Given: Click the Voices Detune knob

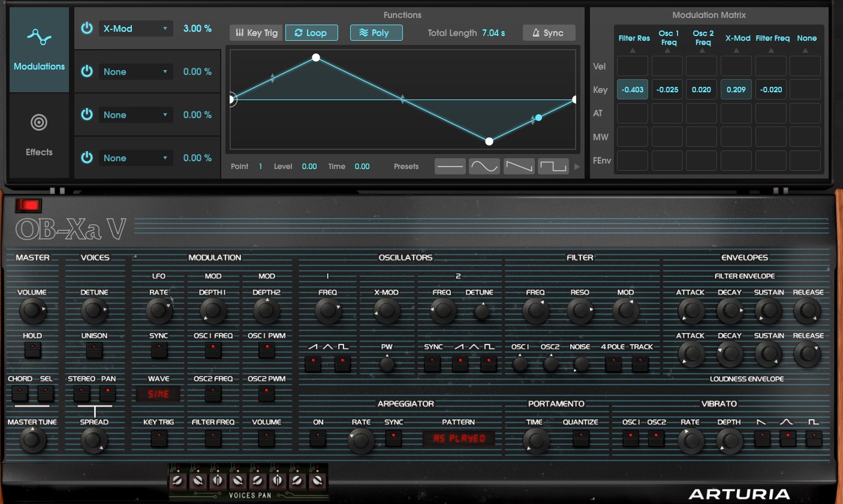Looking at the screenshot, I should 94,310.
